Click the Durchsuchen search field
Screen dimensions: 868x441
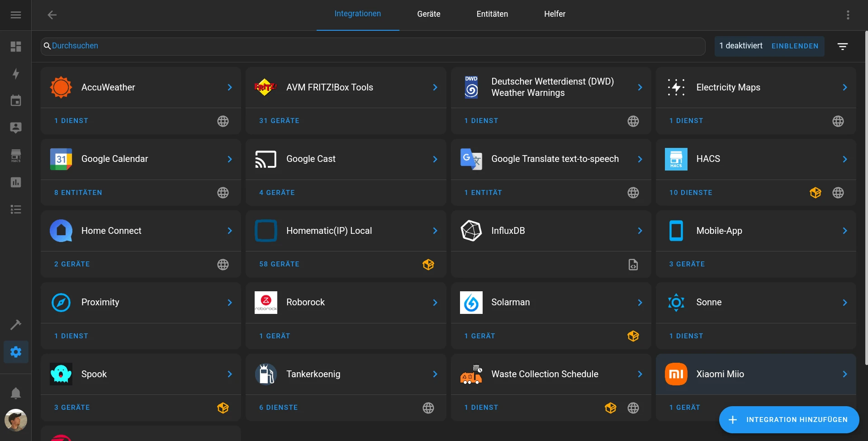click(373, 46)
